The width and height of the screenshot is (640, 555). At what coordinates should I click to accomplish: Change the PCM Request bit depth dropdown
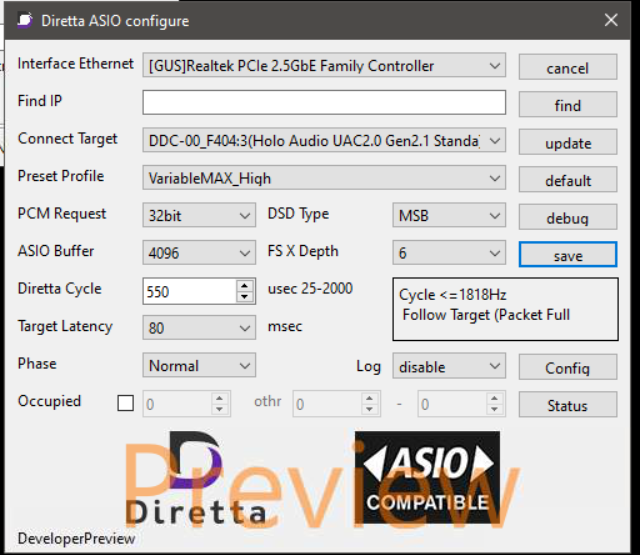click(x=199, y=215)
